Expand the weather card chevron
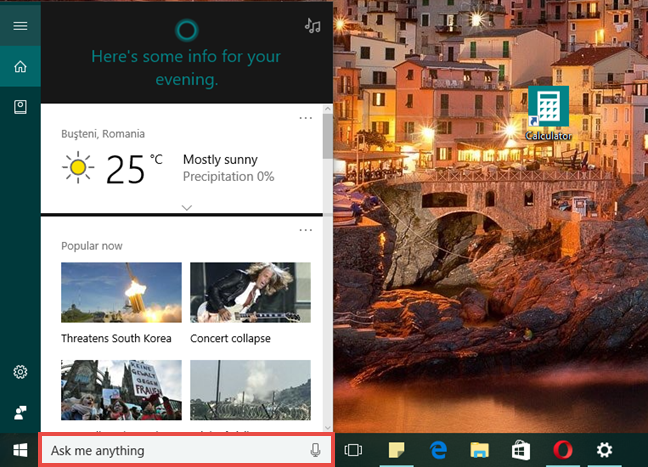The width and height of the screenshot is (648, 467). [x=187, y=207]
